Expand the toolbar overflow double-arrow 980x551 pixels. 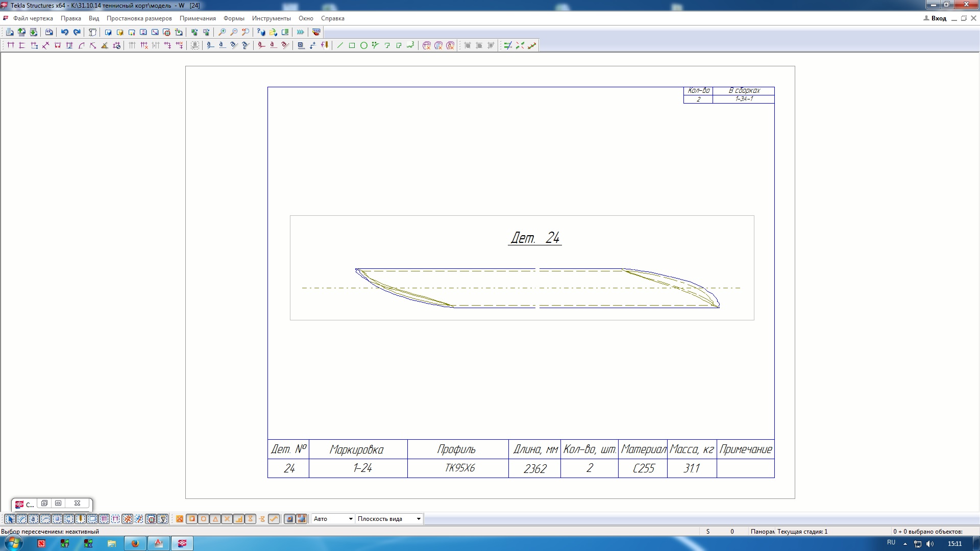pyautogui.click(x=300, y=32)
